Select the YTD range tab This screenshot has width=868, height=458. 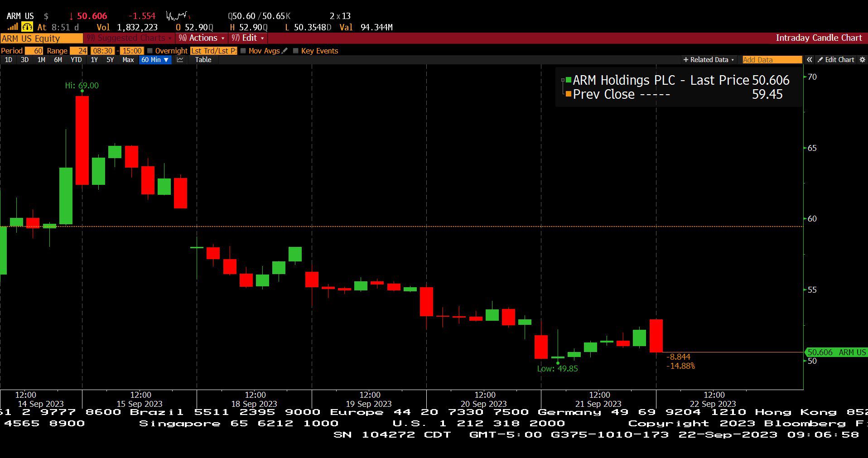point(76,60)
